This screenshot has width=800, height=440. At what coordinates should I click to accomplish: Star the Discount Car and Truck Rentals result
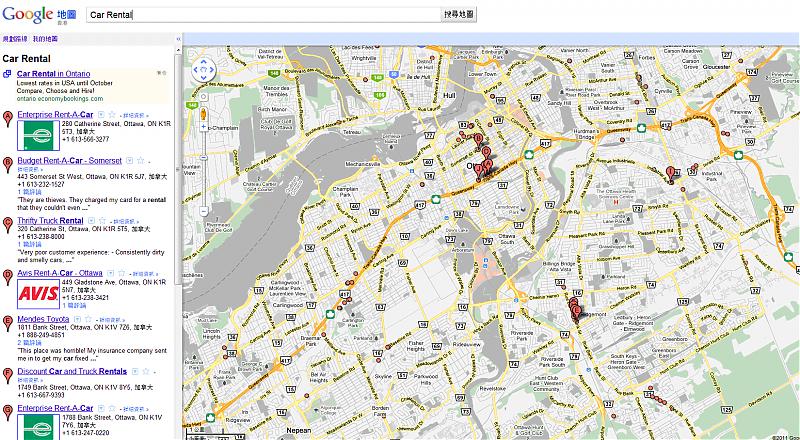[146, 372]
